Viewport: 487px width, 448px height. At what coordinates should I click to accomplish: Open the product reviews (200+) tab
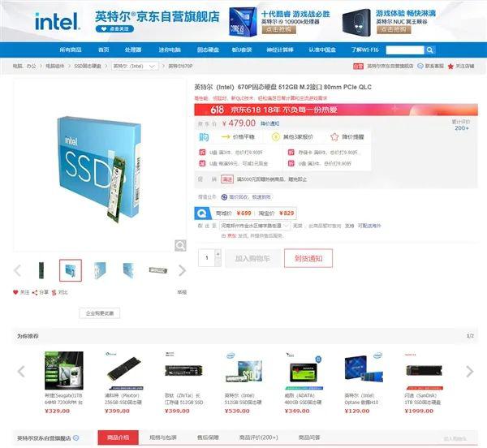(x=258, y=437)
